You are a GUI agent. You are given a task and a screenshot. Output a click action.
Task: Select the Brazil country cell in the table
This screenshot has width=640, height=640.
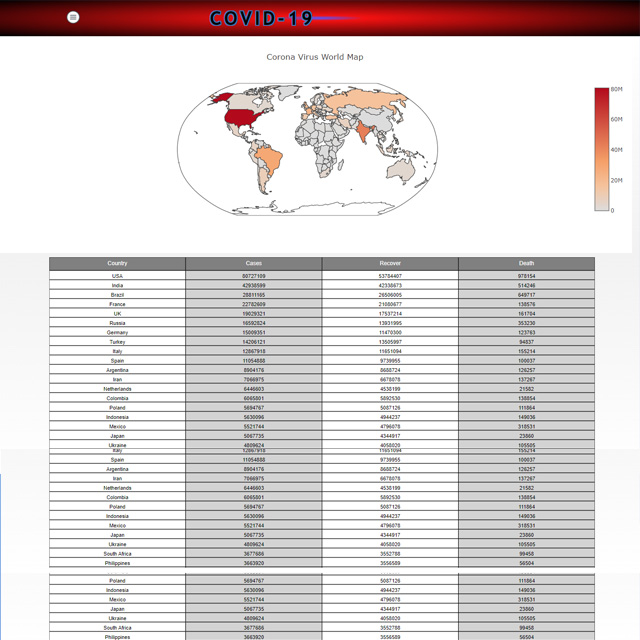[117, 295]
